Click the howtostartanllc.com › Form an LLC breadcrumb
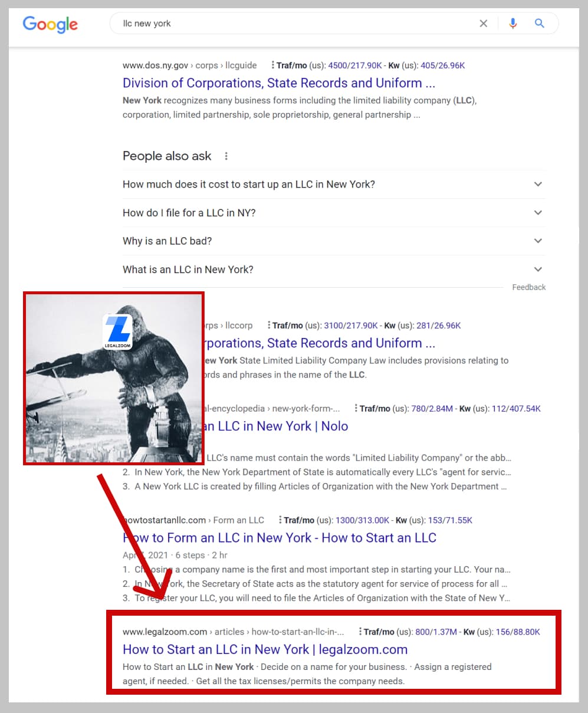 click(193, 521)
